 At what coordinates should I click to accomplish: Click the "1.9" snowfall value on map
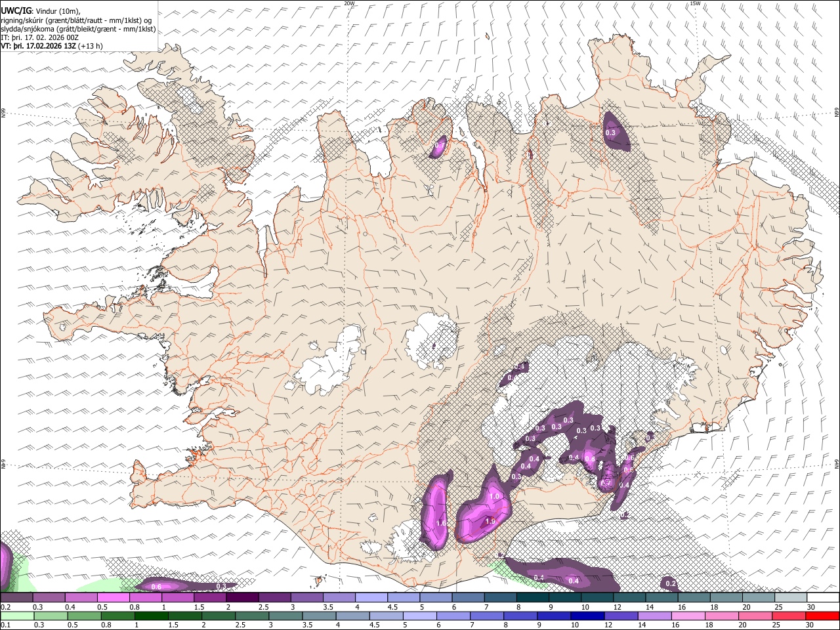(490, 522)
